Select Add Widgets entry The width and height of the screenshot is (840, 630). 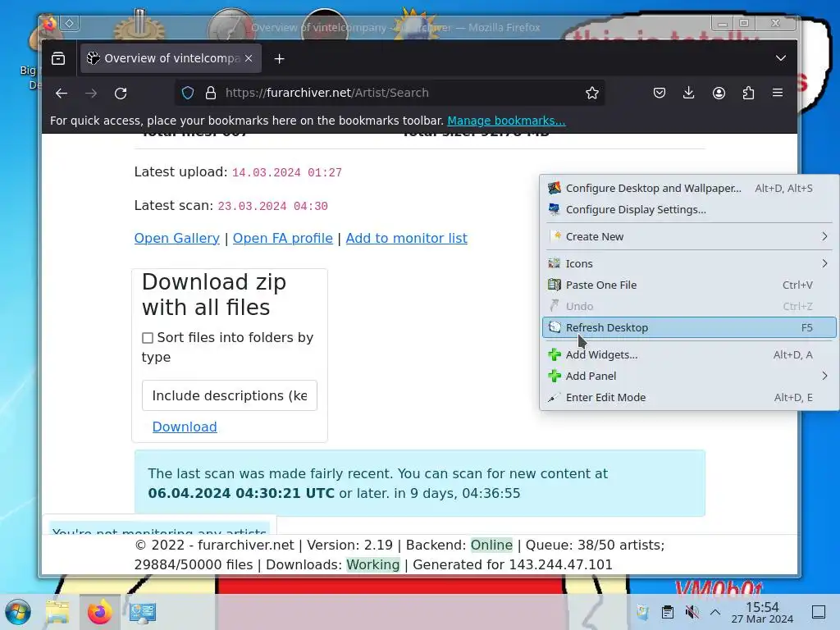(689, 354)
